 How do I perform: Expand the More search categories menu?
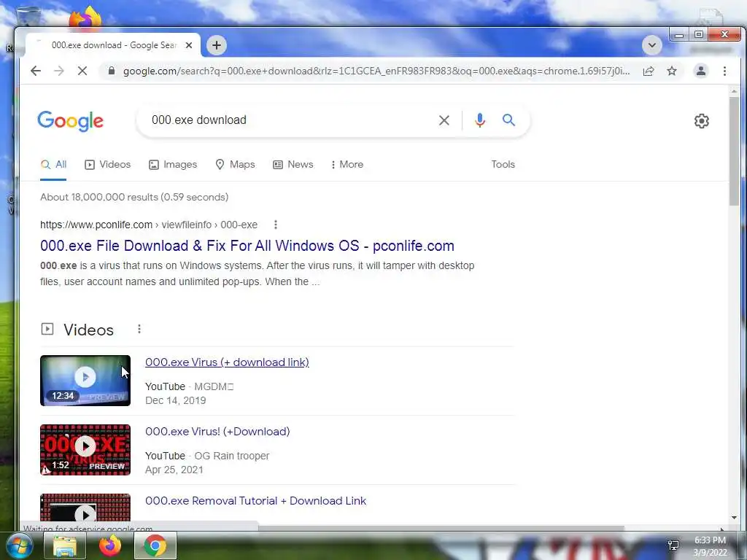pyautogui.click(x=347, y=164)
